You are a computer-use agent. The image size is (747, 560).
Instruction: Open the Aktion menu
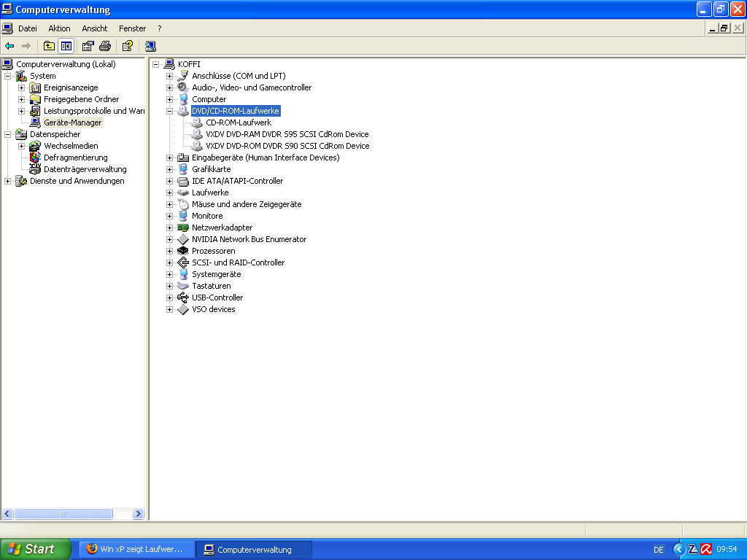(x=59, y=28)
